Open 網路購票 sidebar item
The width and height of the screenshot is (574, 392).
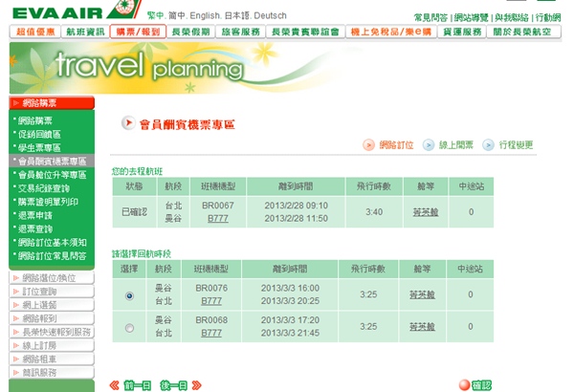(x=35, y=120)
